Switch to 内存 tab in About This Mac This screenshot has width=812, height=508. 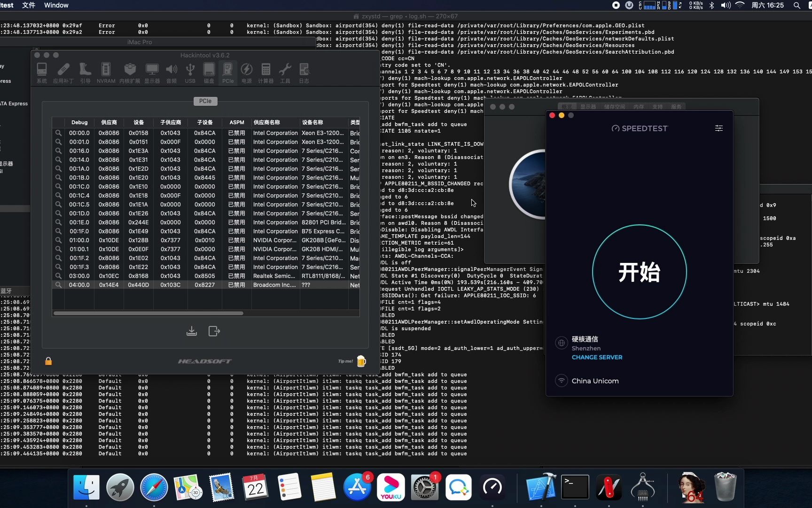point(639,107)
